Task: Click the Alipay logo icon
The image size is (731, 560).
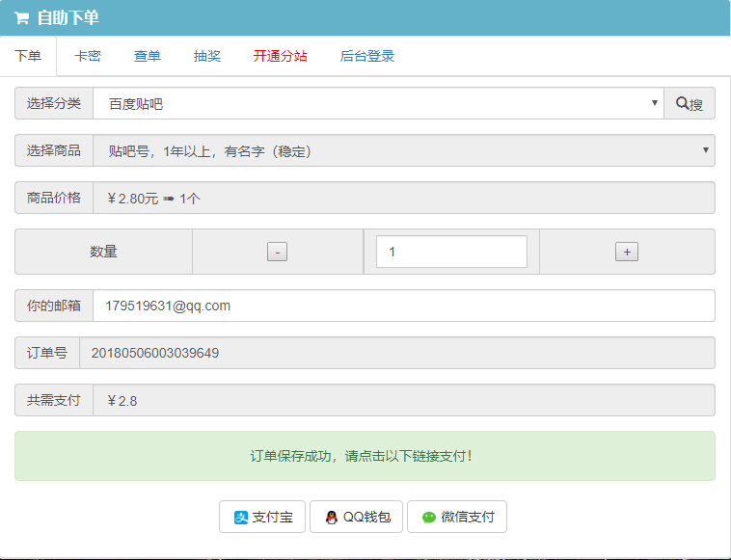Action: (240, 518)
